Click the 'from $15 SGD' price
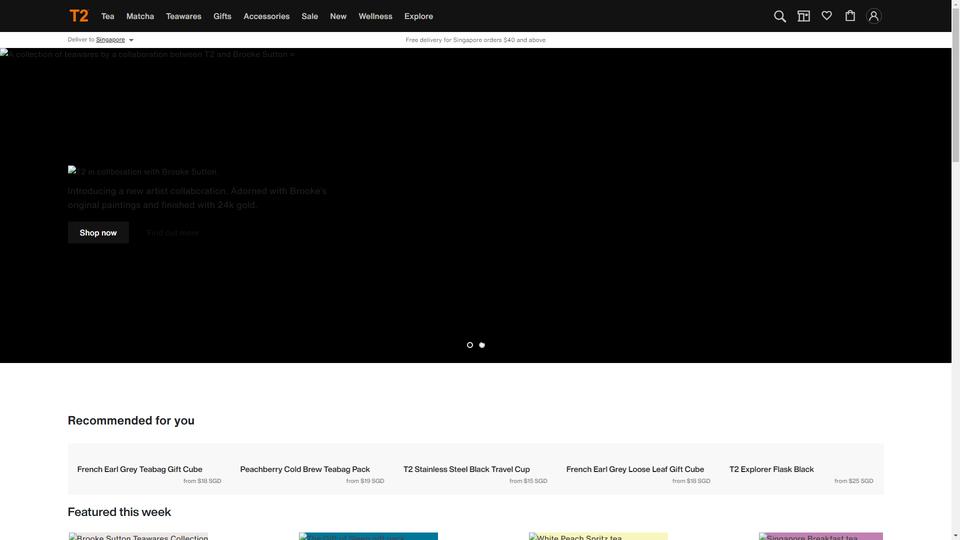 click(x=528, y=481)
